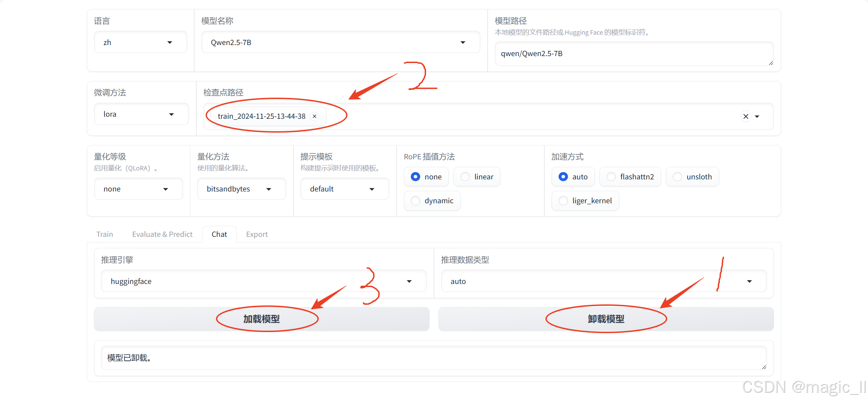The width and height of the screenshot is (868, 401).
Task: Select unsloth acceleration radio option
Action: [x=692, y=177]
